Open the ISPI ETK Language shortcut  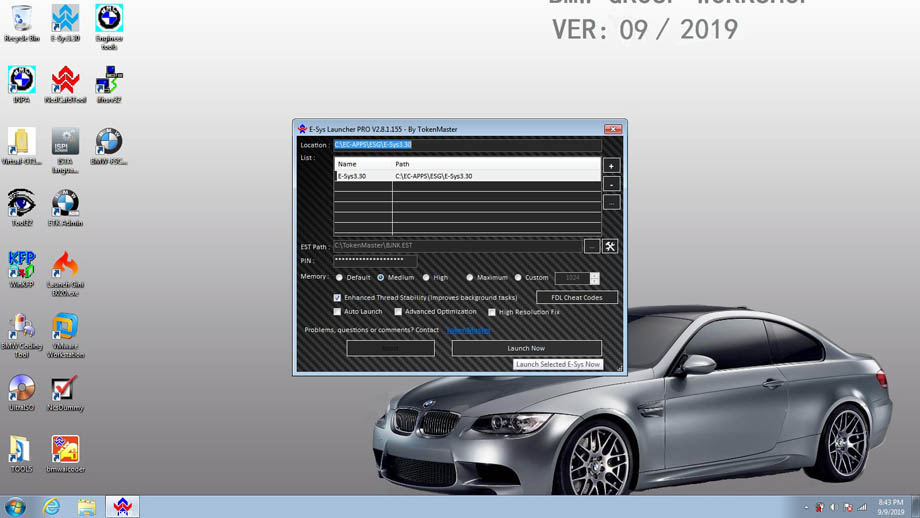tap(65, 151)
